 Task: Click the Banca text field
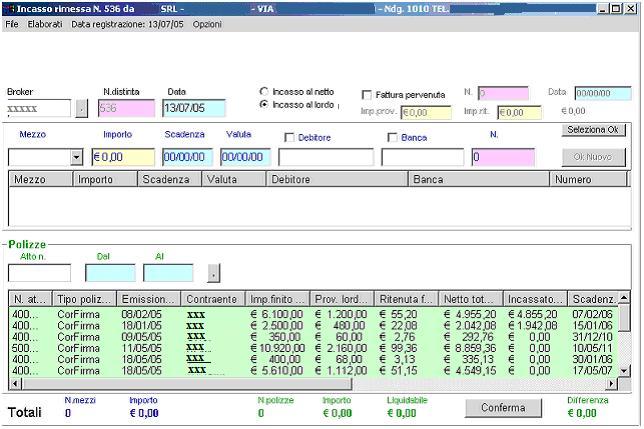[x=423, y=157]
